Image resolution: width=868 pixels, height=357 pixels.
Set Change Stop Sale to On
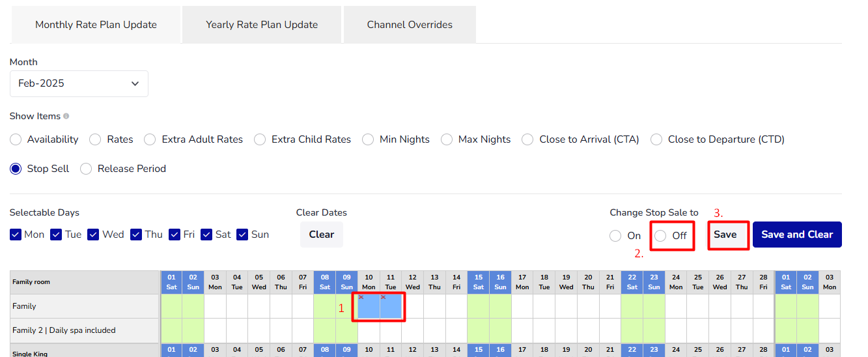(x=615, y=236)
